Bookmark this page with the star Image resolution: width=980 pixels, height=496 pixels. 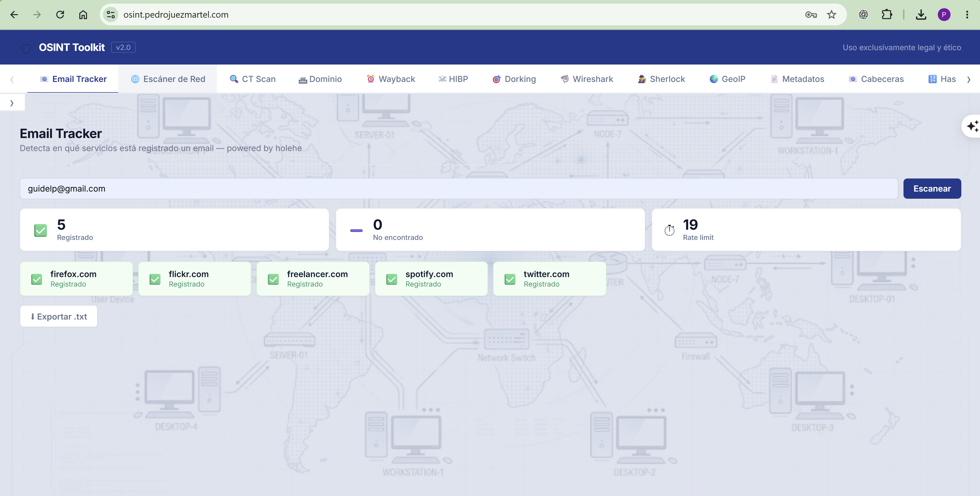[x=832, y=15]
